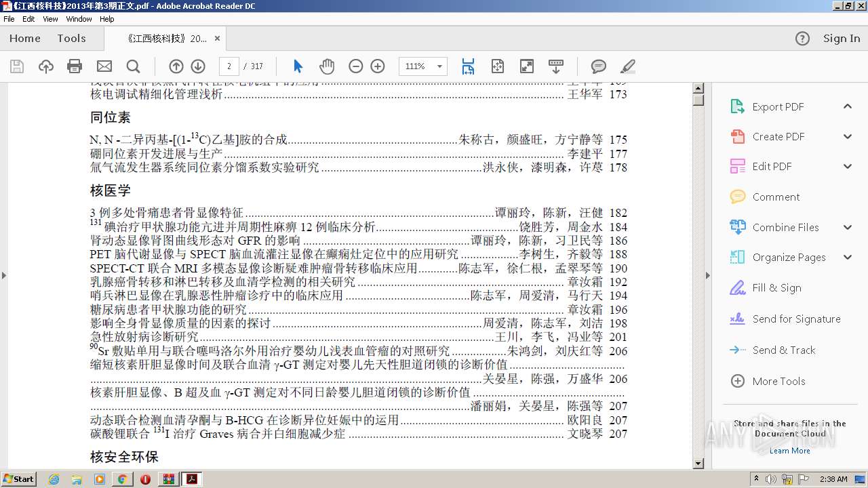Open Organize Pages tool
The width and height of the screenshot is (868, 488).
789,257
